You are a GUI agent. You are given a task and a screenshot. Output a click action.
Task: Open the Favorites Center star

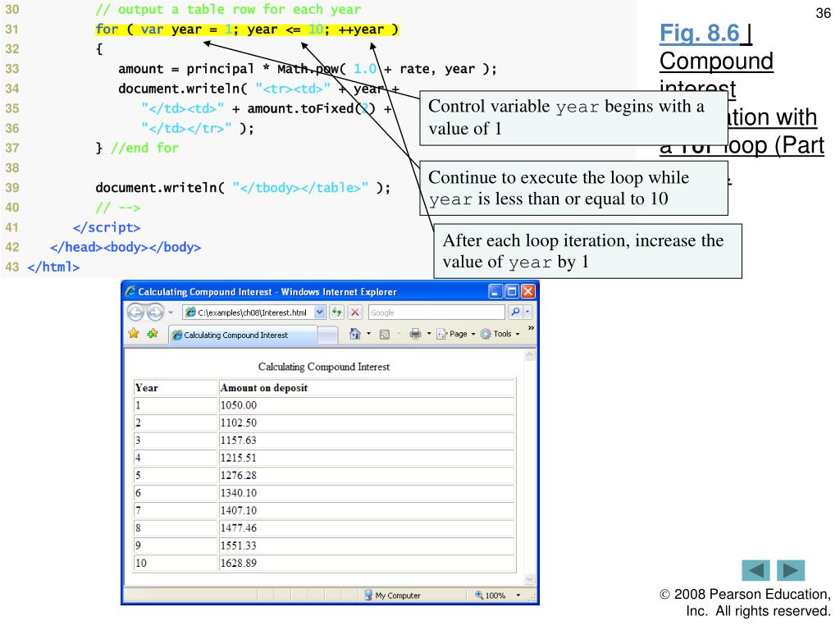(134, 334)
